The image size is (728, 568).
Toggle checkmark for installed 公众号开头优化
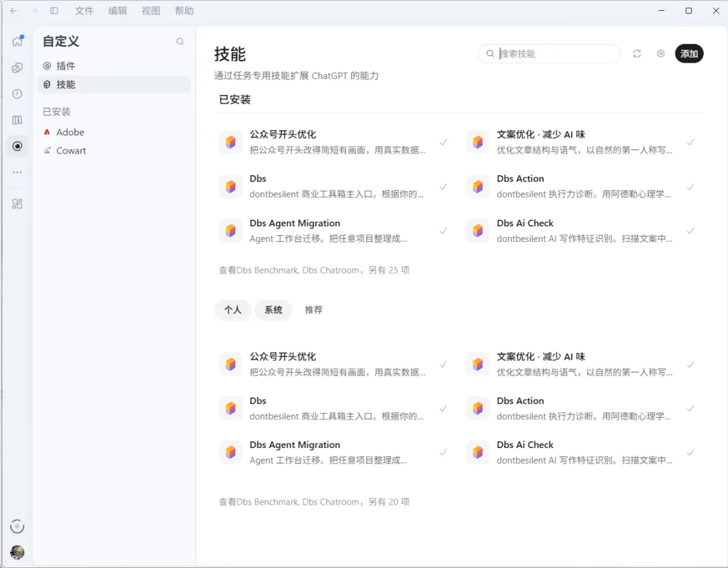tap(444, 142)
